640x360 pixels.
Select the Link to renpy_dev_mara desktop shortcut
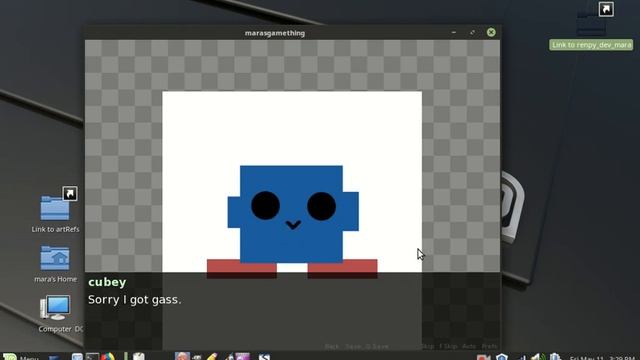click(x=591, y=44)
